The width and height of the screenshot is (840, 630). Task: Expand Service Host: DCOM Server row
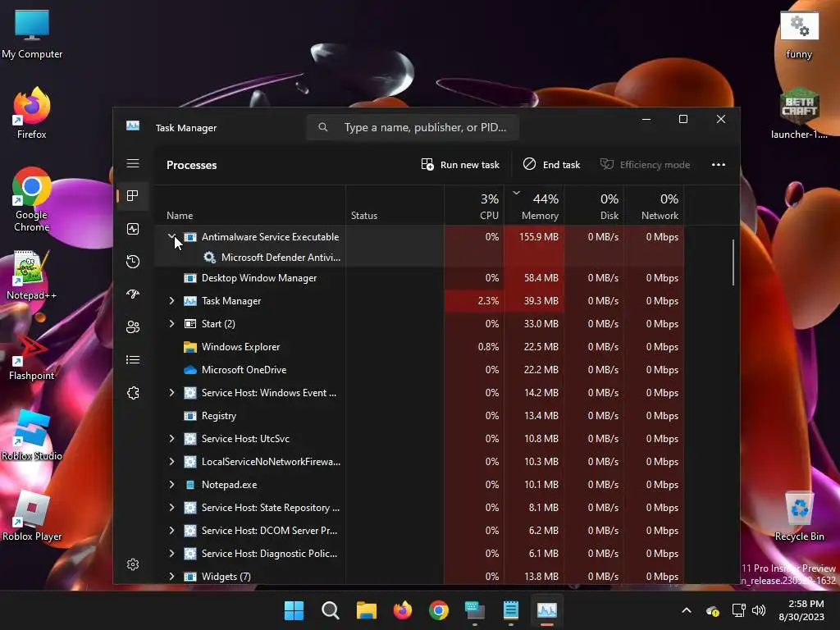[x=171, y=531]
